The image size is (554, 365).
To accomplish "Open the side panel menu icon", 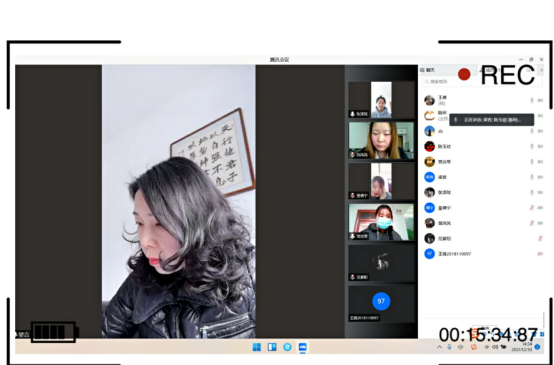I will (541, 70).
